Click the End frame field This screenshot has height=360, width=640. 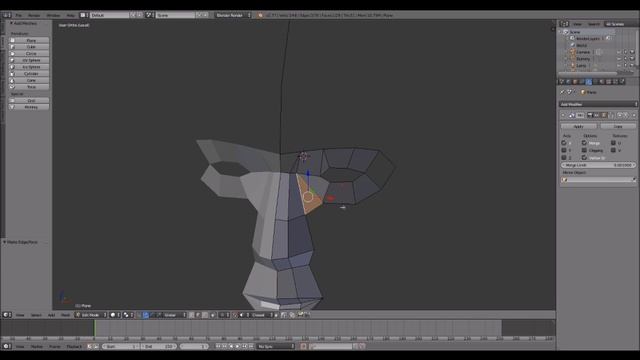[x=159, y=346]
